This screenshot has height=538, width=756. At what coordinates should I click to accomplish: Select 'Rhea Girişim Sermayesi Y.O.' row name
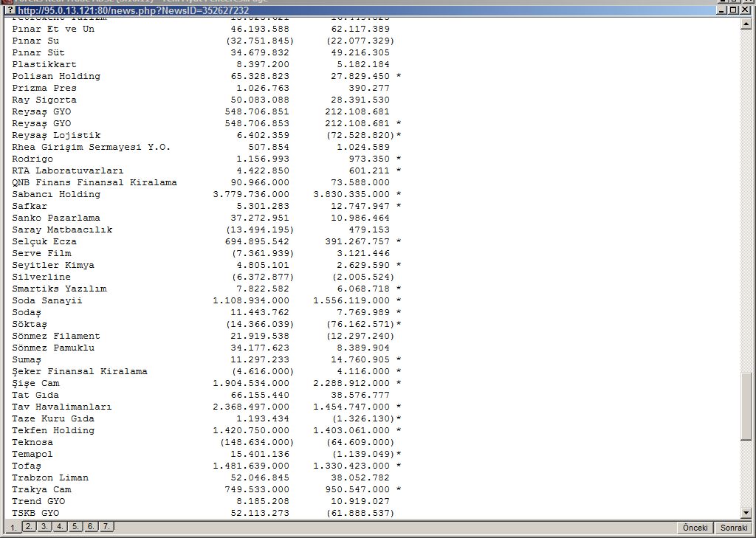coord(92,147)
